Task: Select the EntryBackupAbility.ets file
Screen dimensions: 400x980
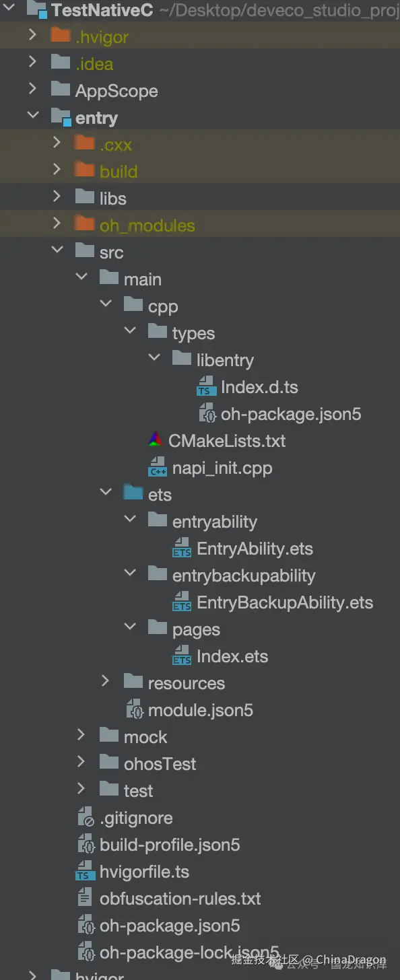Action: [x=285, y=602]
